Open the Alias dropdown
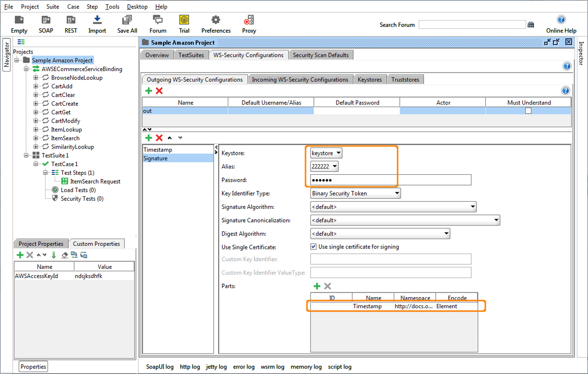The image size is (588, 374). pyautogui.click(x=324, y=167)
